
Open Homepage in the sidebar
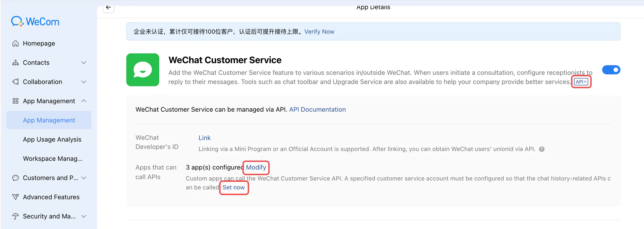[x=49, y=44]
